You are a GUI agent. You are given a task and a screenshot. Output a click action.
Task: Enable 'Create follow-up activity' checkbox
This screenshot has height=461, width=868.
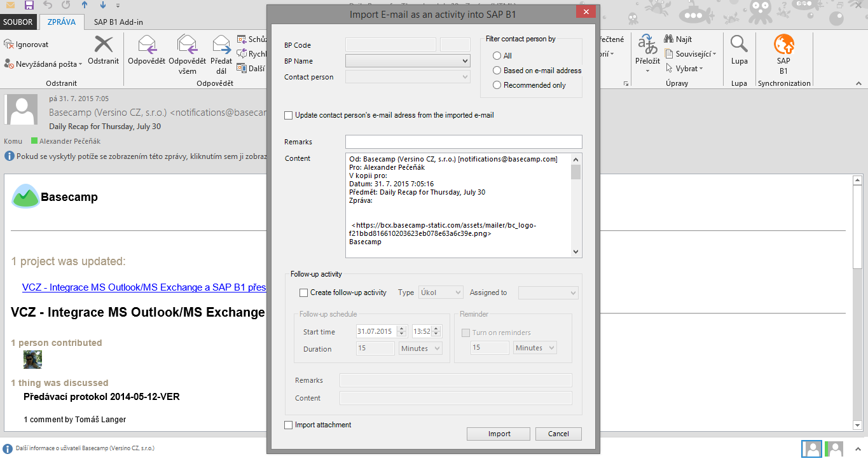[303, 293]
